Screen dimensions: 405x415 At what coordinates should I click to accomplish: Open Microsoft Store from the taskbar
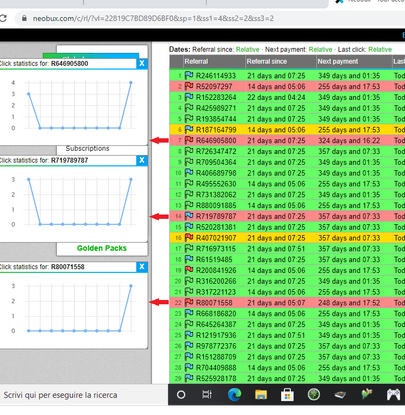(x=287, y=395)
